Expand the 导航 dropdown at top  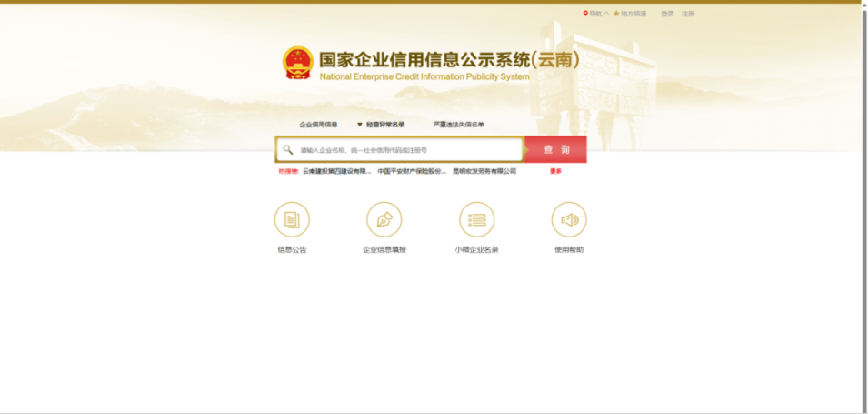599,14
